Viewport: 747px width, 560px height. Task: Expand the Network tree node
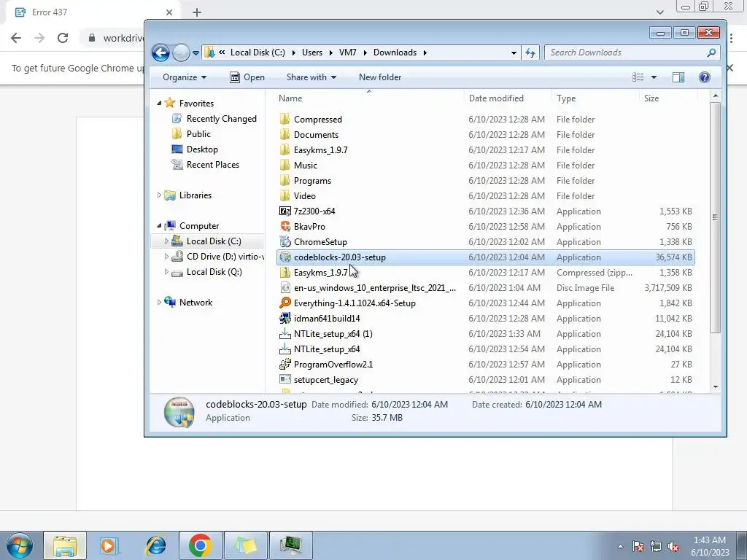(x=159, y=303)
